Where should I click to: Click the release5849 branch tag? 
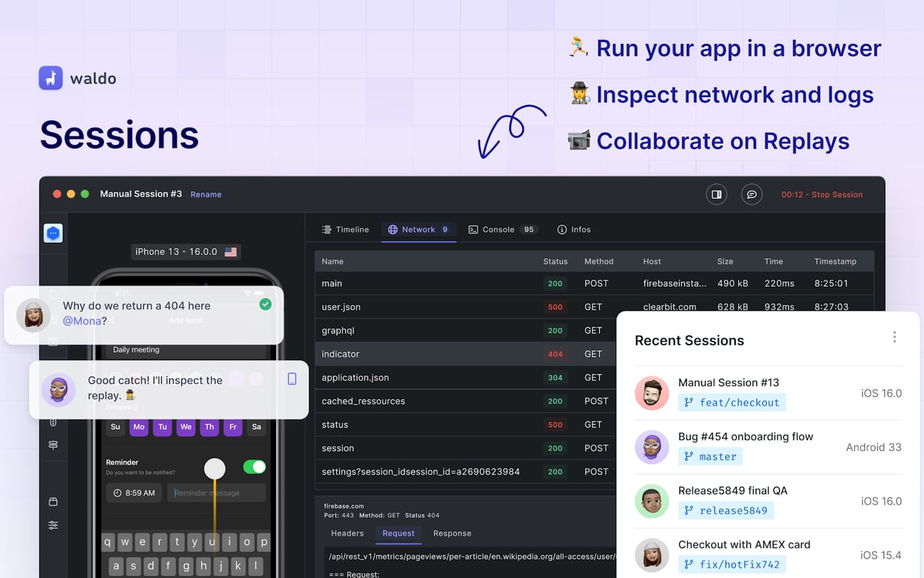tap(725, 510)
